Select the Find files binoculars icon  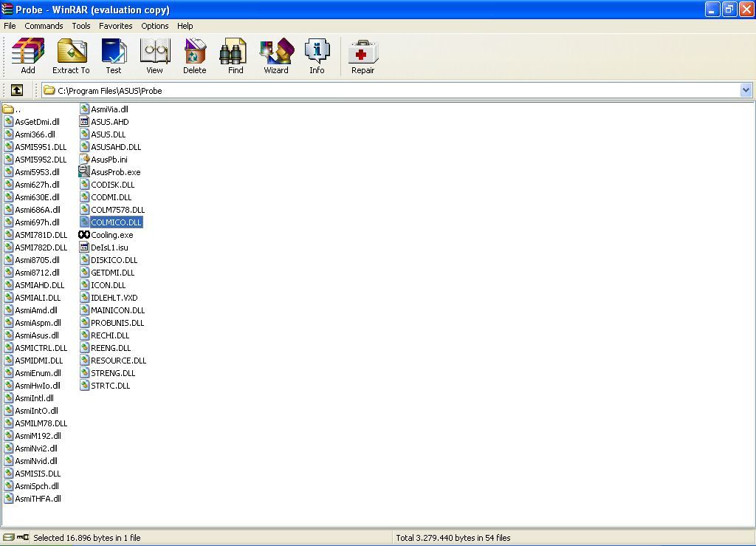pos(234,55)
